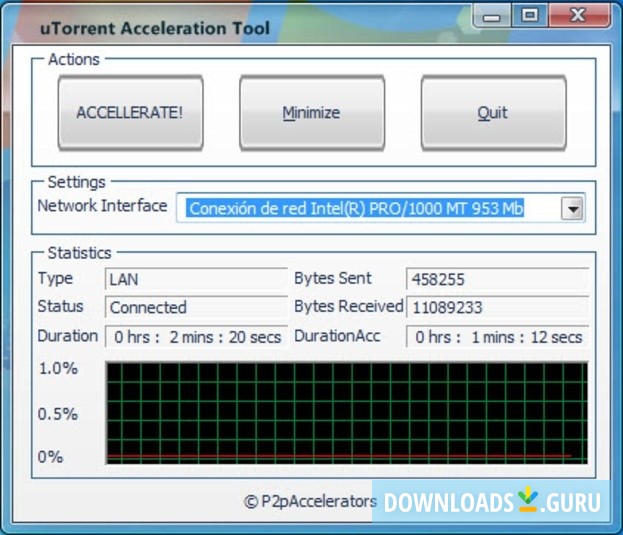Open the Network Interface dropdown arrow

(572, 209)
